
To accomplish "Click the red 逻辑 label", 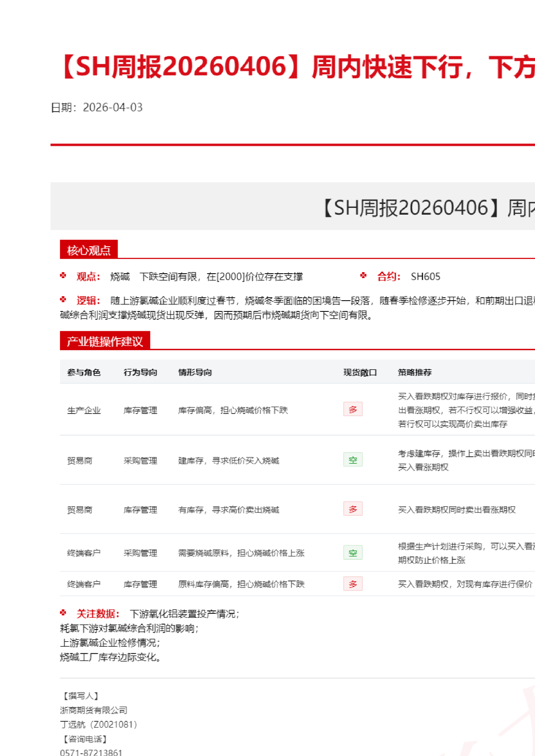I will [88, 301].
